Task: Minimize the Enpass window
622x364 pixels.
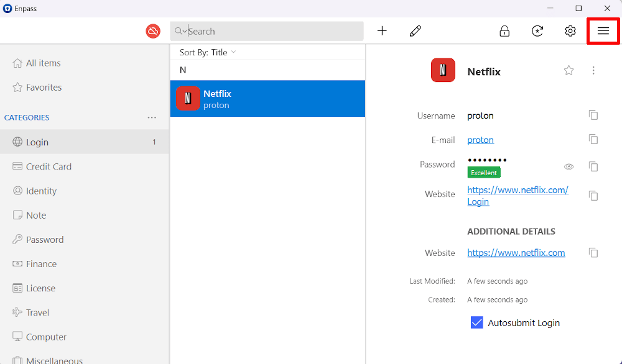Action: pyautogui.click(x=550, y=8)
